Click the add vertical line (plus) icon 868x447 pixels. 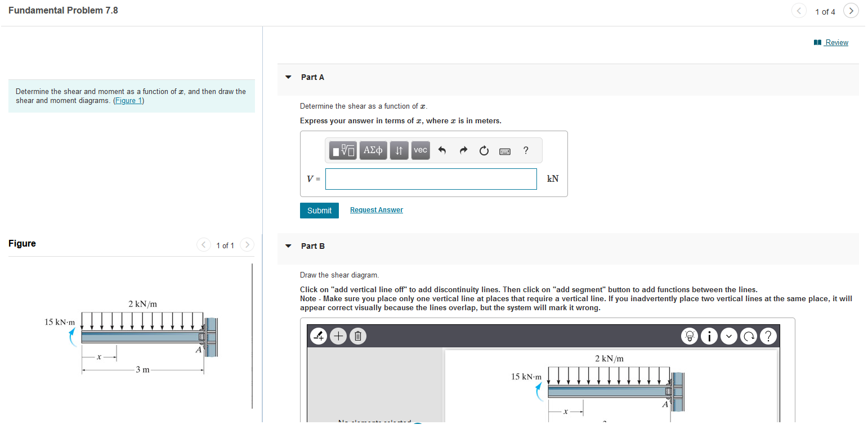tap(338, 336)
